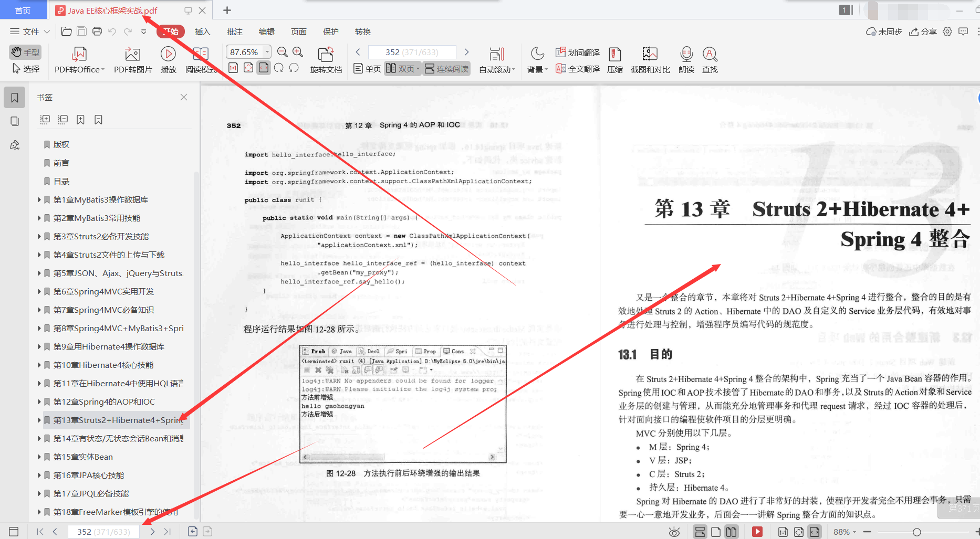Switch to 单页 single page view
Viewport: 980px width, 539px height.
(x=368, y=69)
